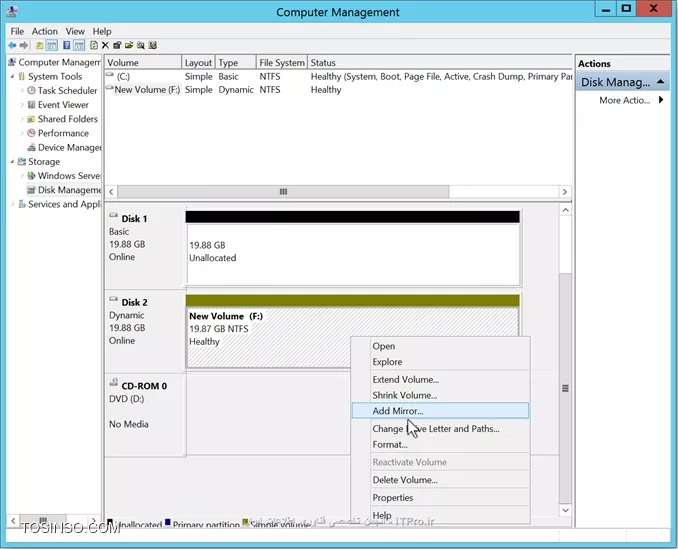The height and width of the screenshot is (549, 678).
Task: Expand the Services and Applications arrow
Action: click(12, 204)
